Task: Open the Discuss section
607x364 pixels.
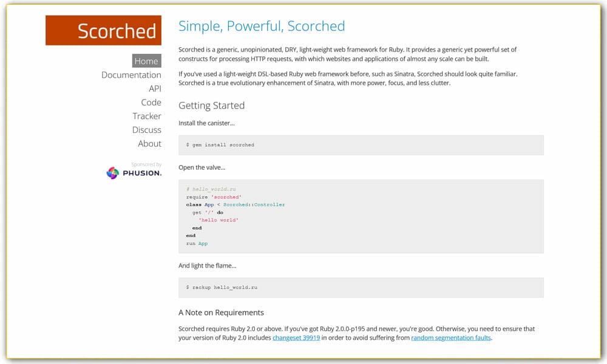Action: pyautogui.click(x=147, y=129)
